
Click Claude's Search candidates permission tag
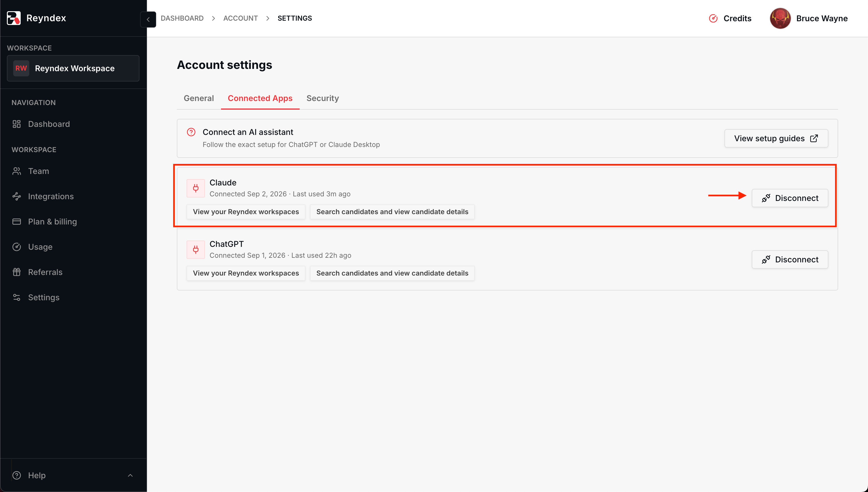(392, 212)
